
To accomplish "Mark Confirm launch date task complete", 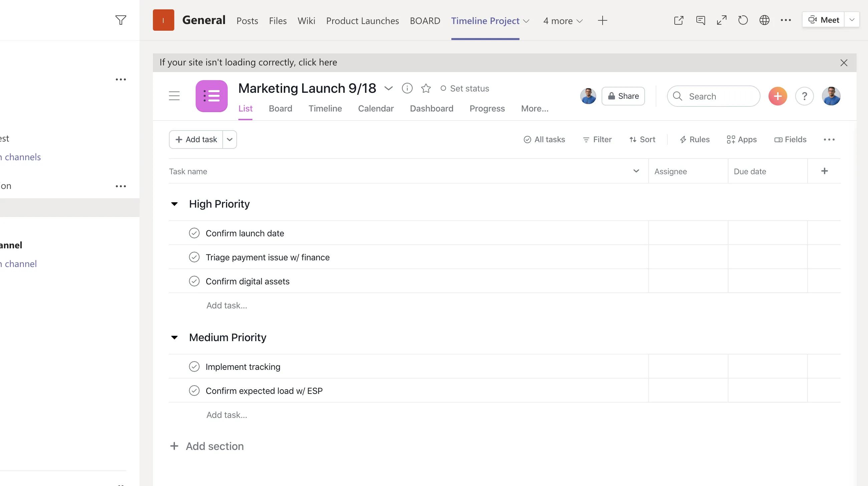I will [x=194, y=233].
